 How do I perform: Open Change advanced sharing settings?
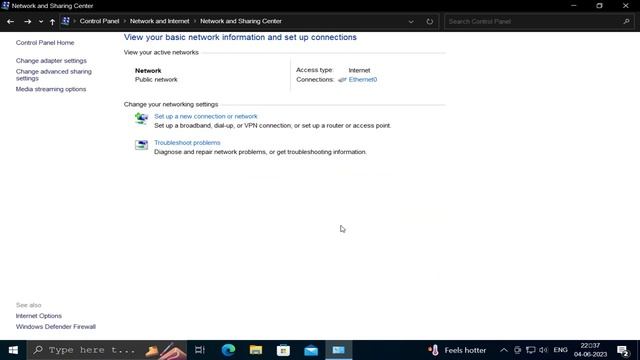[x=53, y=75]
